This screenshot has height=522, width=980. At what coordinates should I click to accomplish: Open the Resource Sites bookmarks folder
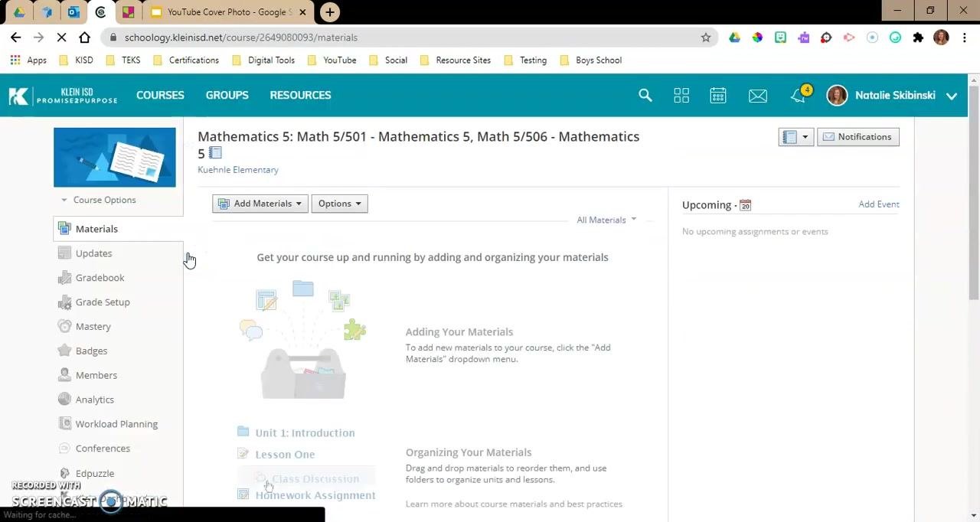(x=455, y=60)
